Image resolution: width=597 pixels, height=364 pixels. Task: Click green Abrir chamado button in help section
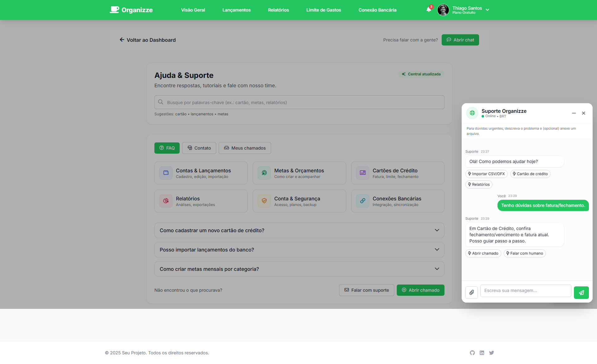tap(420, 290)
